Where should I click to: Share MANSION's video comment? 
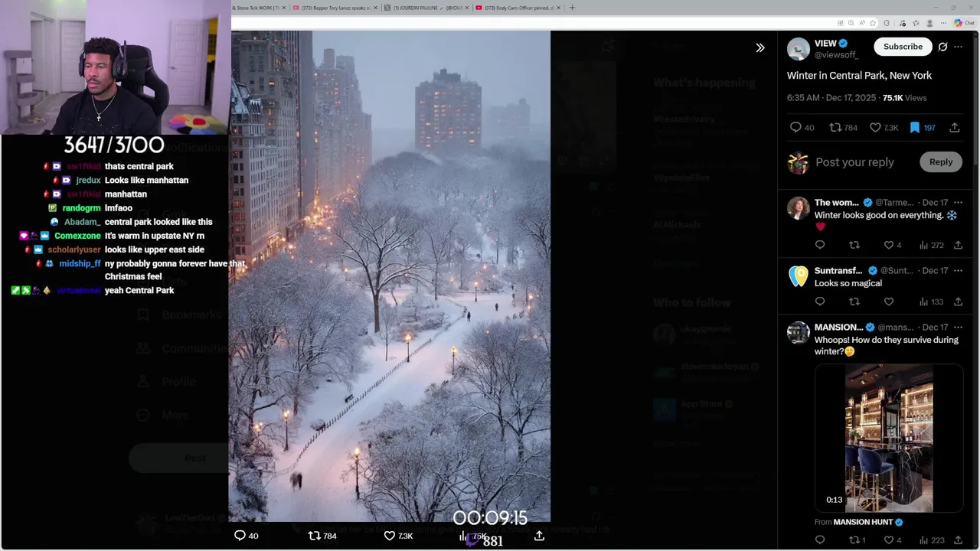pos(958,540)
